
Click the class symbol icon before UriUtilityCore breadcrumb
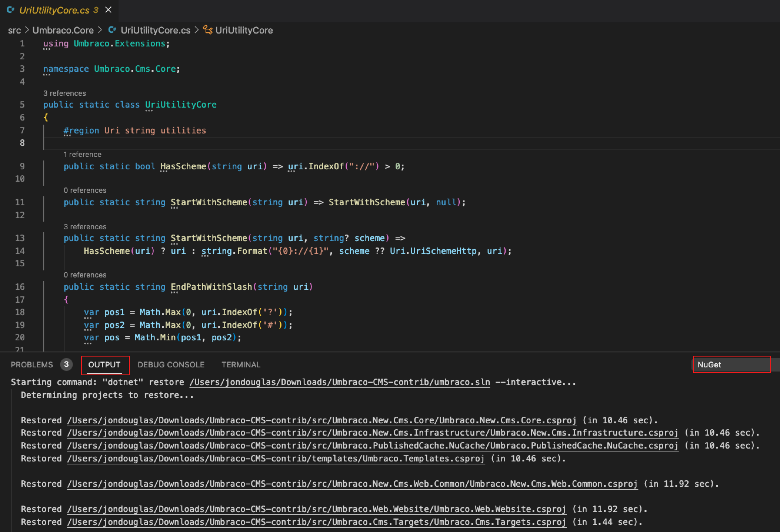(208, 30)
